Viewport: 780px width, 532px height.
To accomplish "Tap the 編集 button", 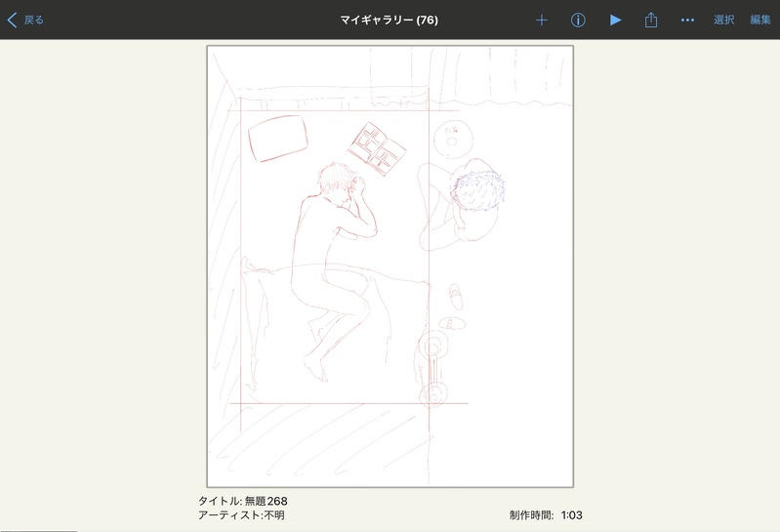I will click(x=760, y=20).
